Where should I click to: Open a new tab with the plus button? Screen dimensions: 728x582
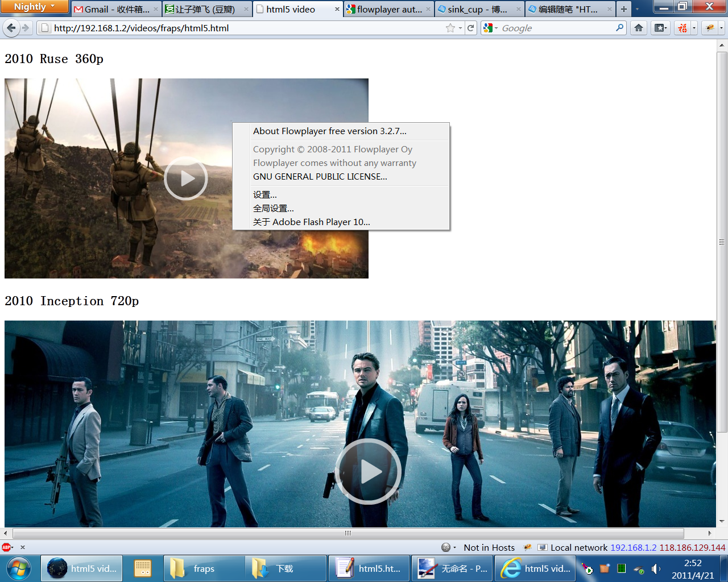[x=624, y=9]
